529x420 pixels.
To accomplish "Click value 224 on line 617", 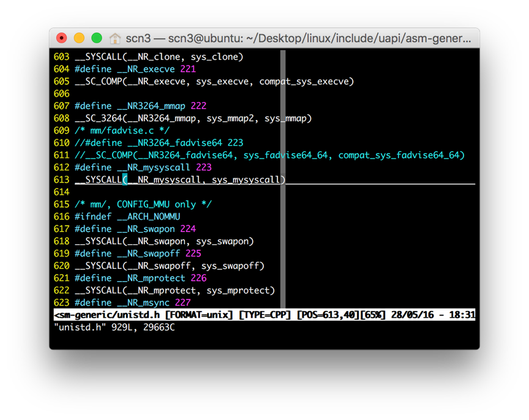I will click(x=188, y=229).
